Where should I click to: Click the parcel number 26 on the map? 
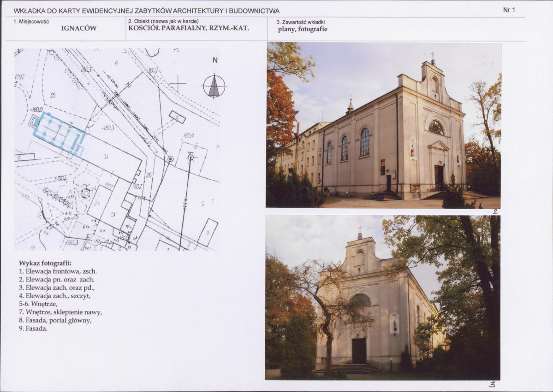tap(148, 175)
